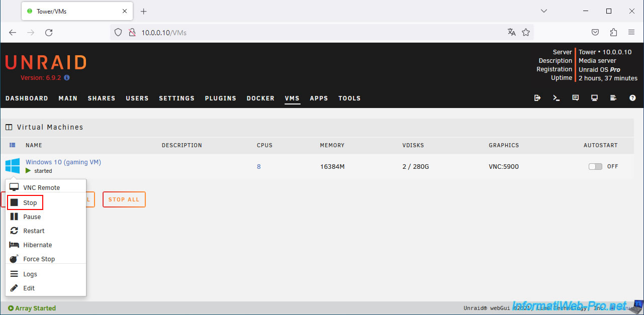Click the CPU count 8 link
This screenshot has height=315, width=644.
(259, 166)
